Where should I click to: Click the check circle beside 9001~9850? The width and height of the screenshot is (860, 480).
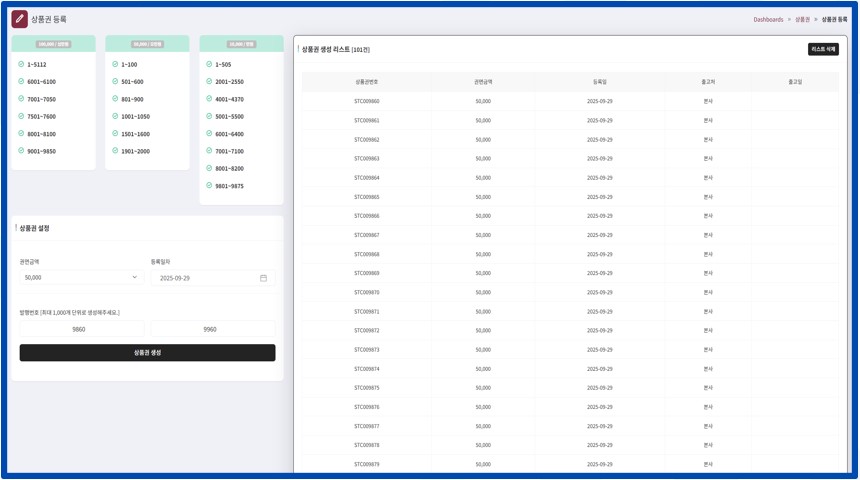21,151
